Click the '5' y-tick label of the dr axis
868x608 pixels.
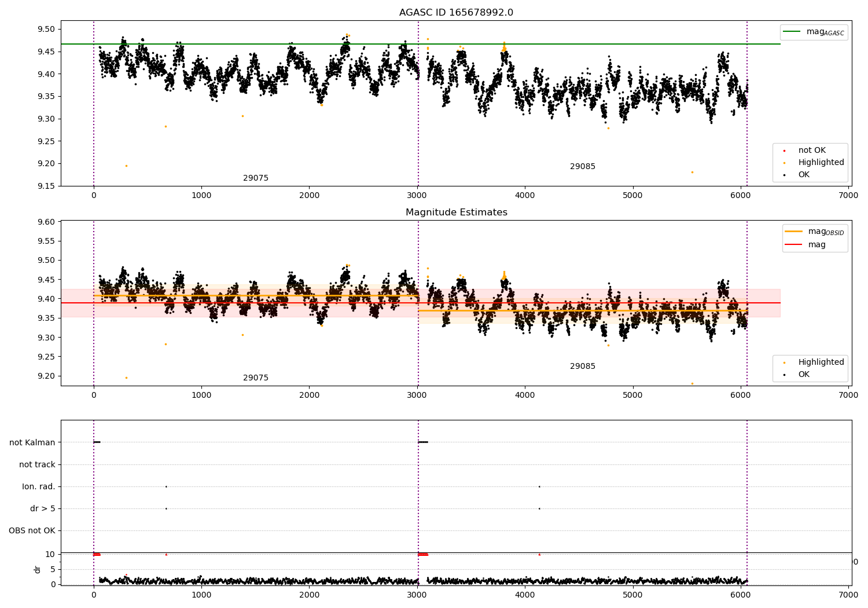[53, 569]
